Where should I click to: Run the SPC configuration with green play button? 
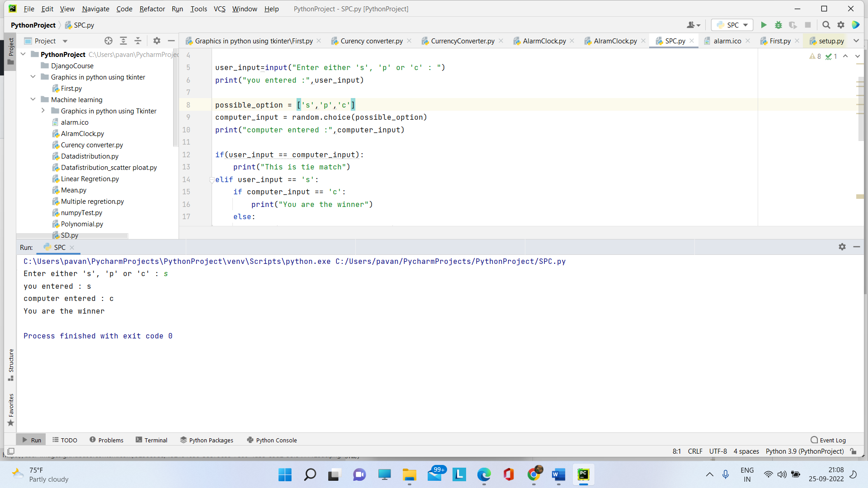764,25
